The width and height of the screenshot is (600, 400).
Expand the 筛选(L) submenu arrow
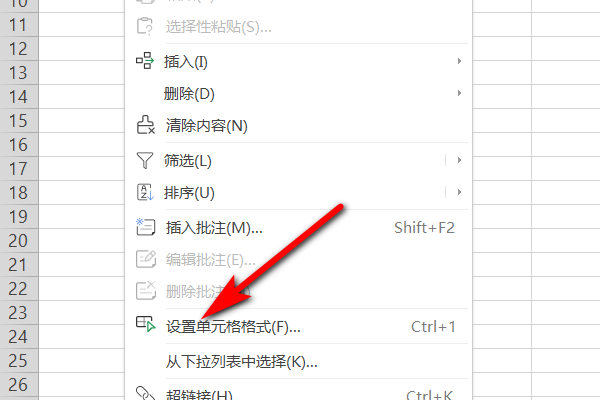(459, 160)
